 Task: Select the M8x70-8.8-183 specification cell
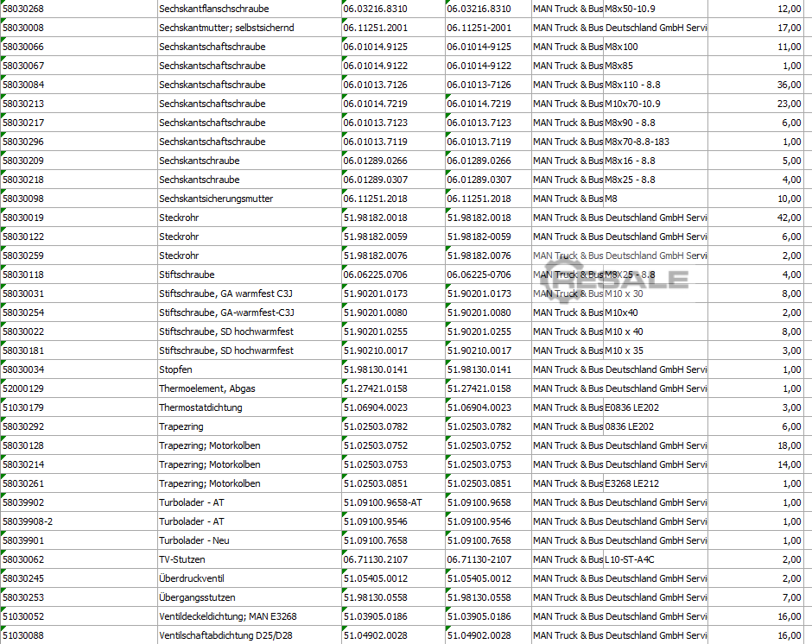655,142
